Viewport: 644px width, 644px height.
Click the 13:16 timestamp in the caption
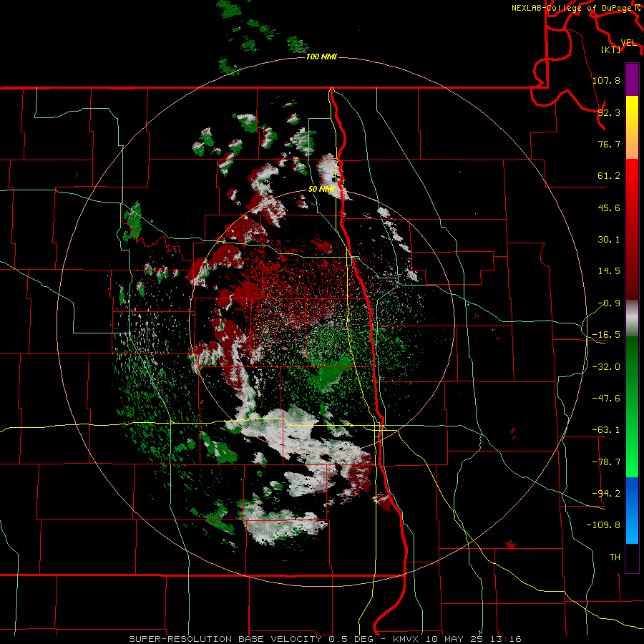point(507,639)
